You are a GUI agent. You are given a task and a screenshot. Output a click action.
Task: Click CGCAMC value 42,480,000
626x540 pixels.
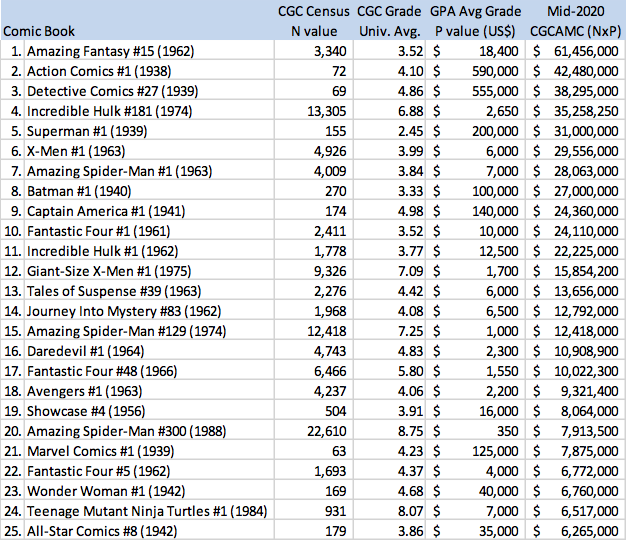coord(586,71)
